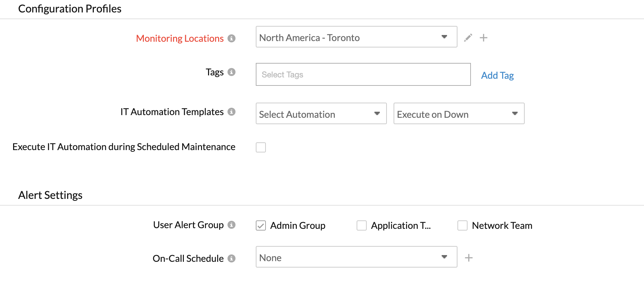Enable IT Automation during Scheduled Maintenance checkbox

coord(261,147)
